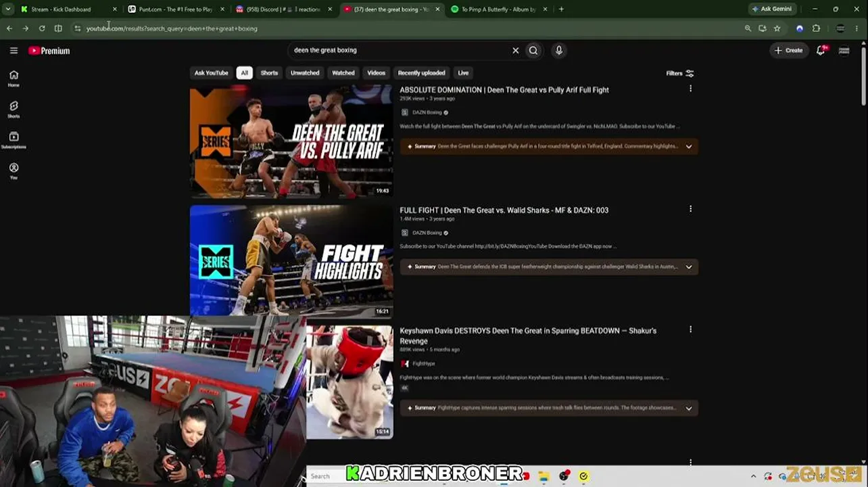Open Ask Gemini in the browser
This screenshot has width=868, height=487.
771,9
